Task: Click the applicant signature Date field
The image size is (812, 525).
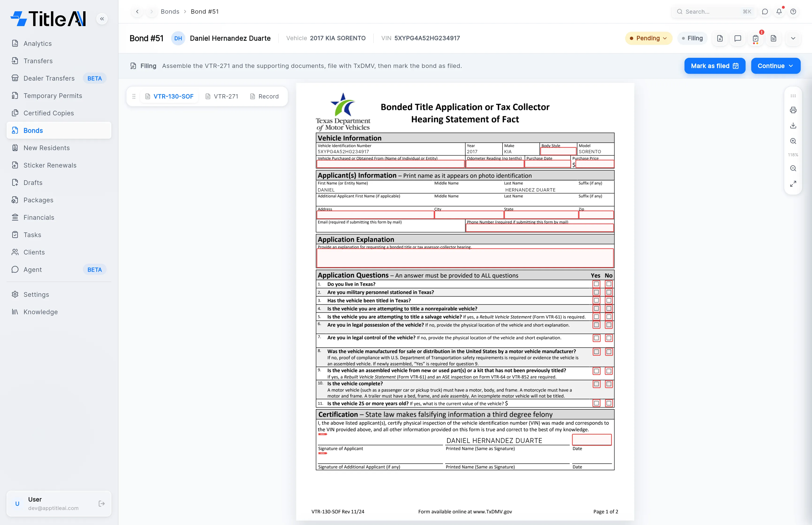Action: [x=592, y=440]
